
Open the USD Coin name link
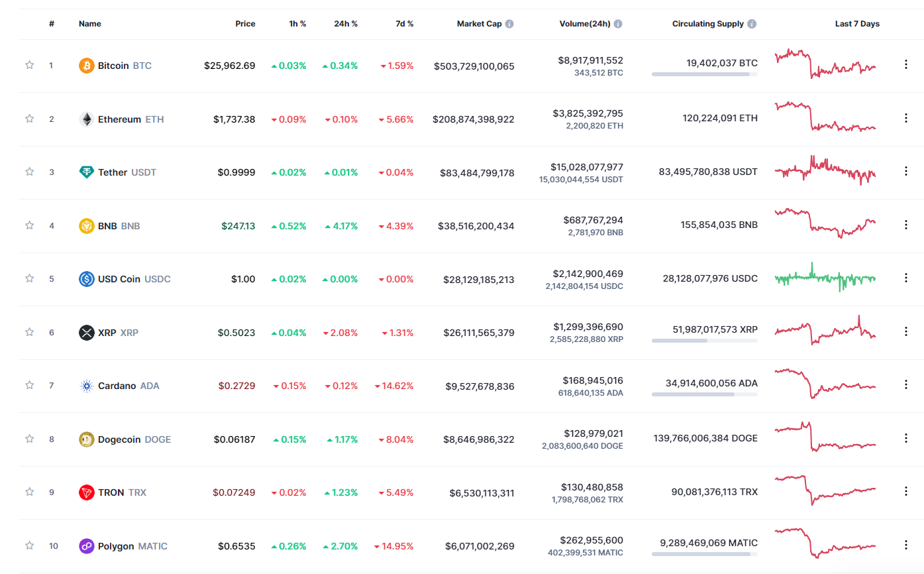(119, 279)
